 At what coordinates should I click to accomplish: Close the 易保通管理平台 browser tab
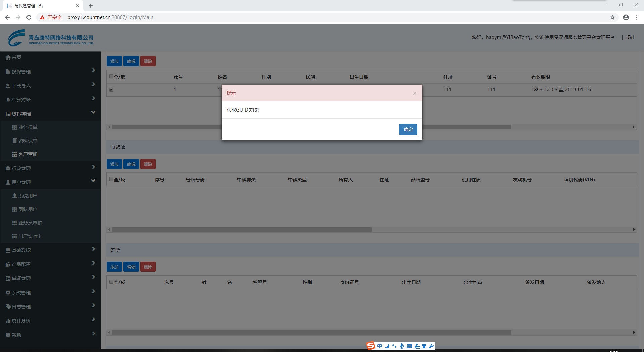(78, 6)
